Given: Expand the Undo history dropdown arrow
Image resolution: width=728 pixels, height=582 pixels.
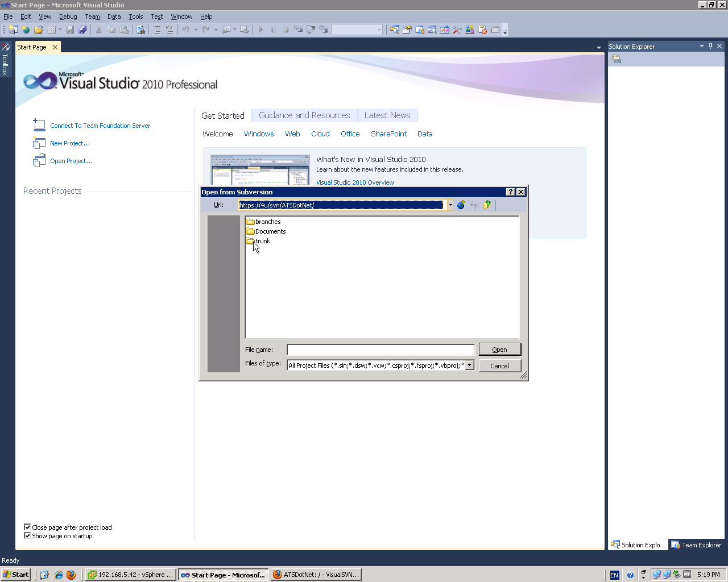Looking at the screenshot, I should 196,30.
